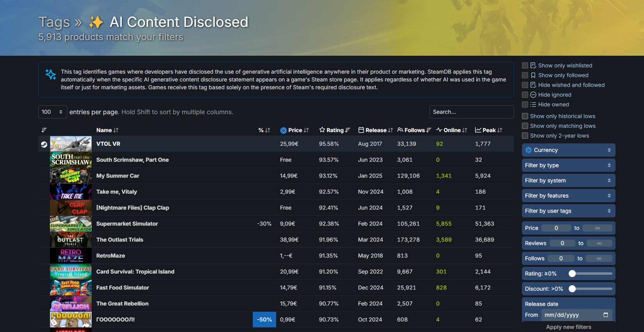Click Price maximum value field
Viewport: 644px width, 332px height.
598,228
